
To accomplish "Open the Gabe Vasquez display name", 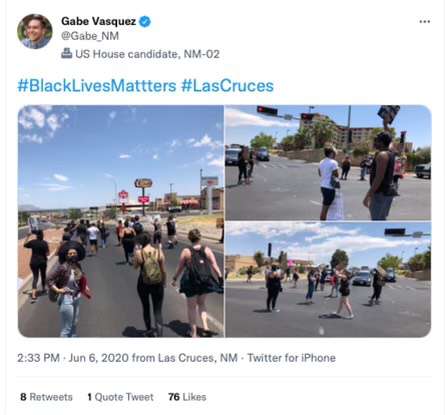I will 99,21.
